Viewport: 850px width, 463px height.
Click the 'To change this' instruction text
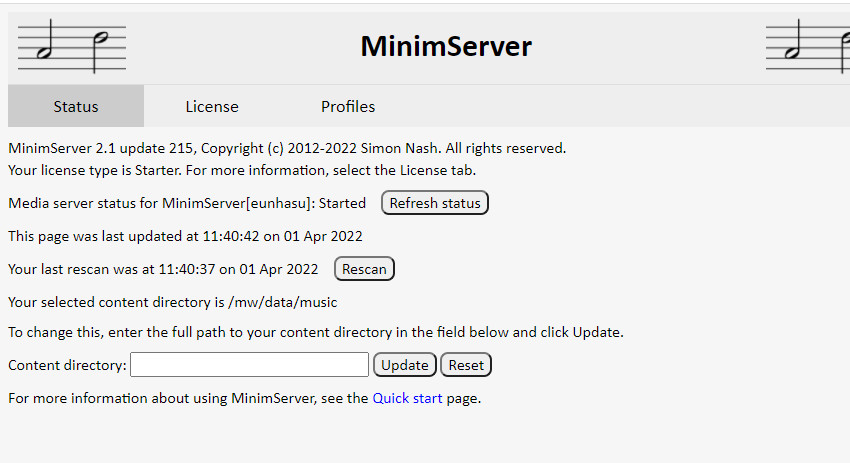(x=315, y=332)
